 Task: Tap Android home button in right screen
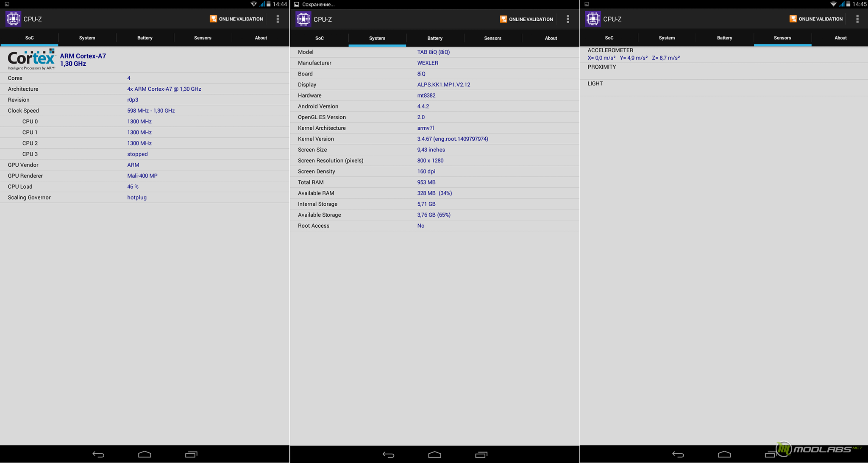pyautogui.click(x=724, y=454)
